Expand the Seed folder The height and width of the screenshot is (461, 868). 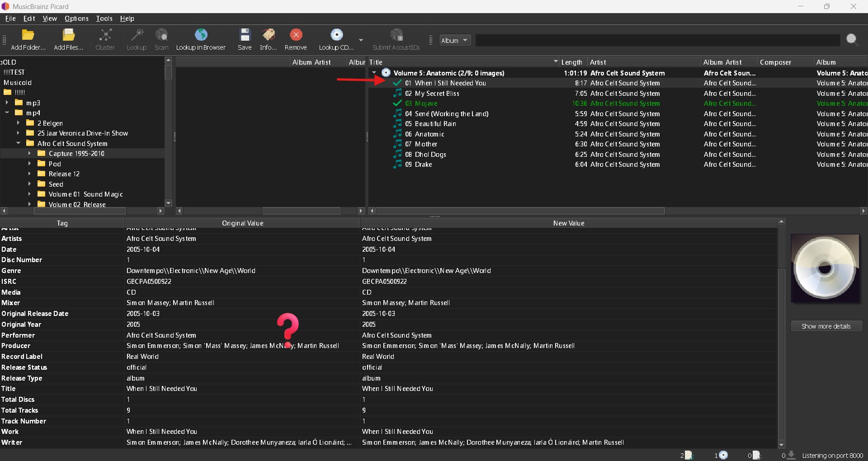tap(30, 184)
